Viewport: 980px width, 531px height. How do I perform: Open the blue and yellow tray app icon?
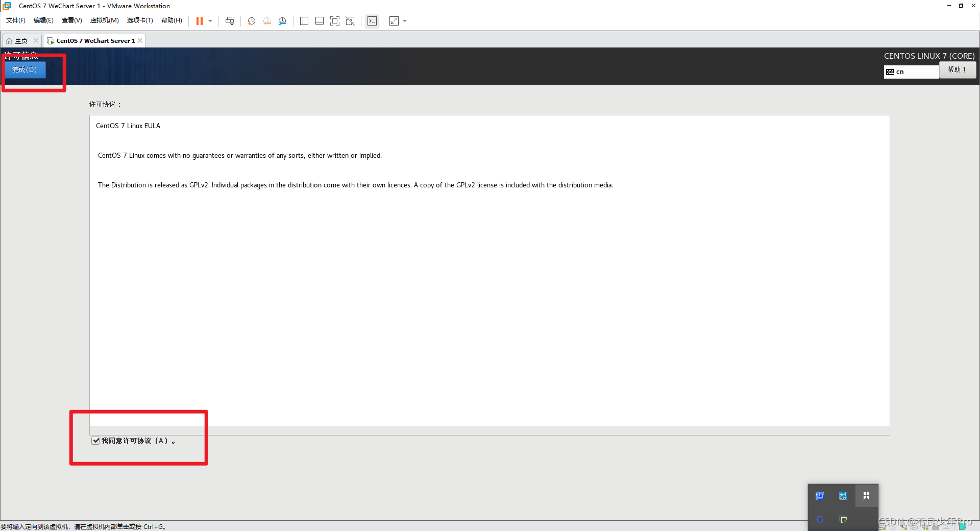tap(843, 496)
